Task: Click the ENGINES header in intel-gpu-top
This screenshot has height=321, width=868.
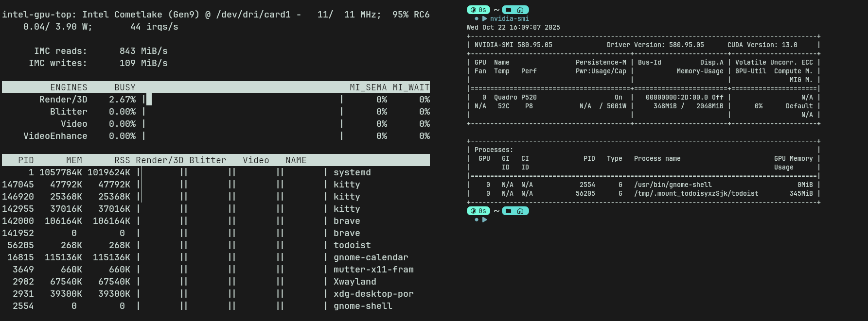Action: [69, 87]
